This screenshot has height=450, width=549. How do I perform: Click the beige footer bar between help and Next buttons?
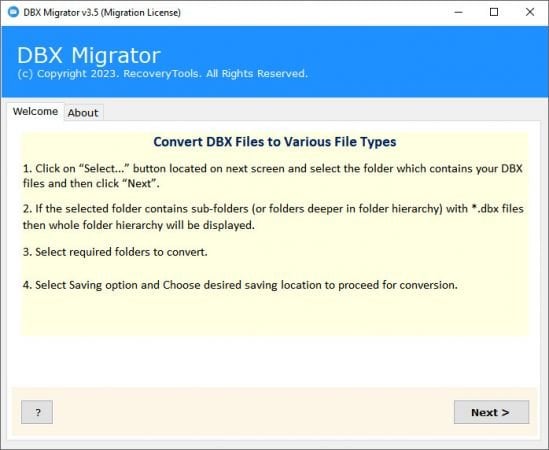click(x=253, y=412)
